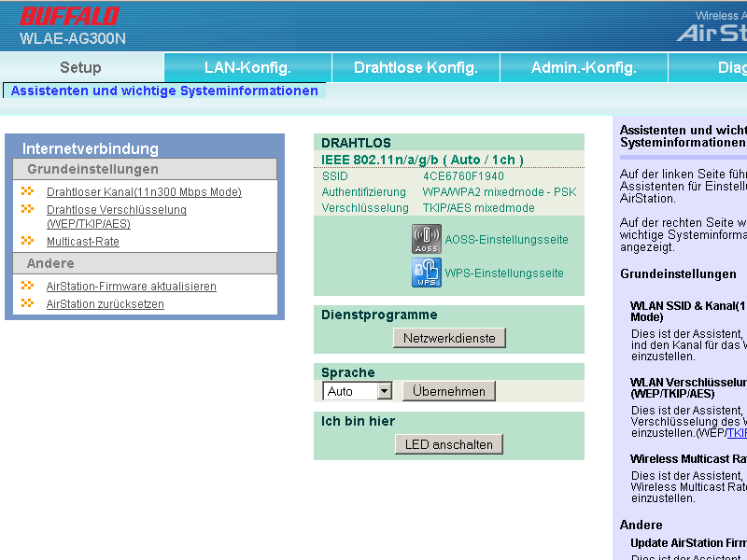Click the Netzwerkdienste button

coord(449,338)
